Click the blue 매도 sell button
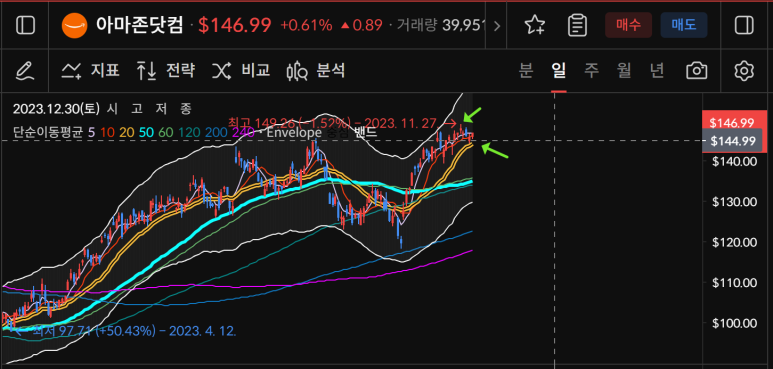Viewport: 773px width, 369px height. (684, 25)
